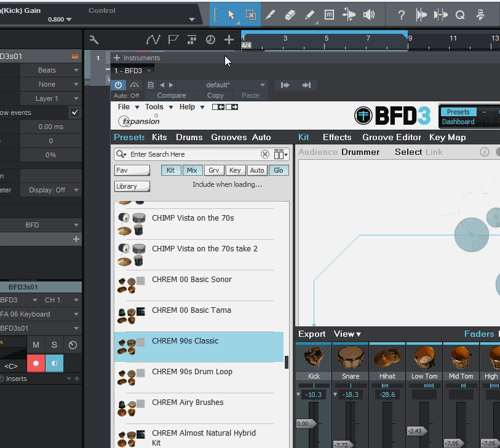Click the marker flag icon
The image size is (500, 448).
coord(173,40)
